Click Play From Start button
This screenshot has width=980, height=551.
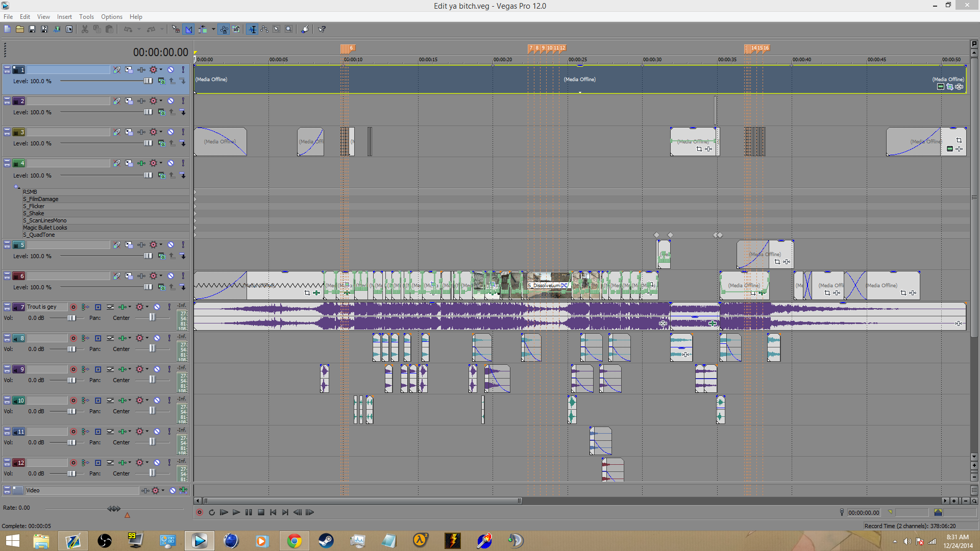tap(224, 512)
